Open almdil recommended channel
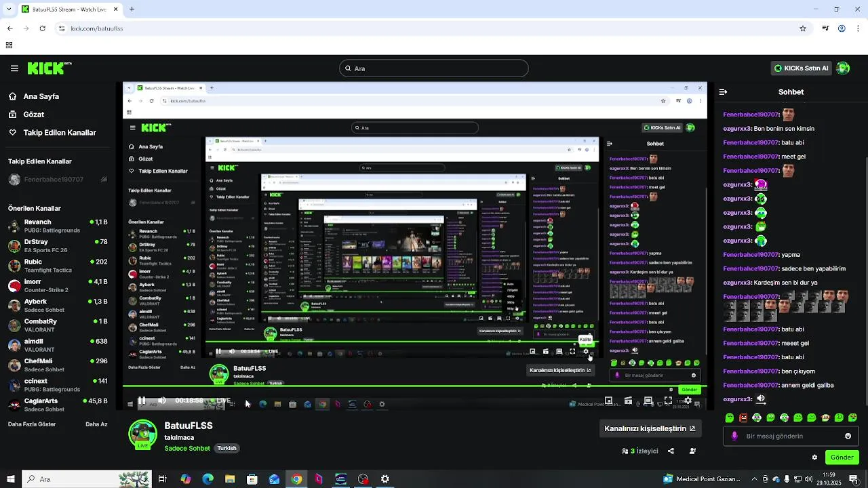Screen dimensions: 868x488 point(58,345)
